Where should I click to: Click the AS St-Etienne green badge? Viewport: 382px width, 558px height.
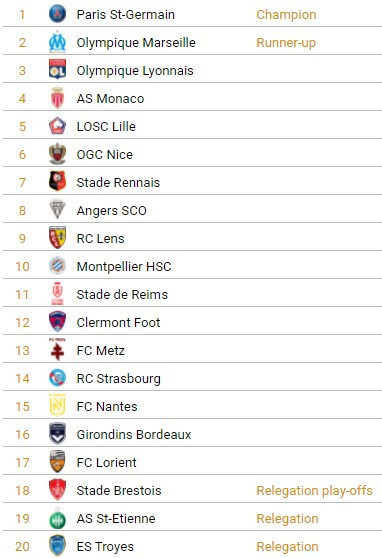[57, 521]
